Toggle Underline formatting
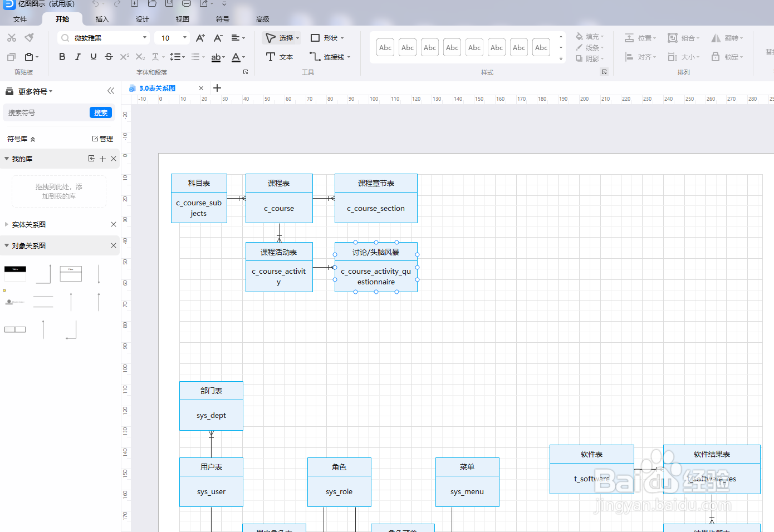Screen dimensions: 774x532 pyautogui.click(x=93, y=57)
